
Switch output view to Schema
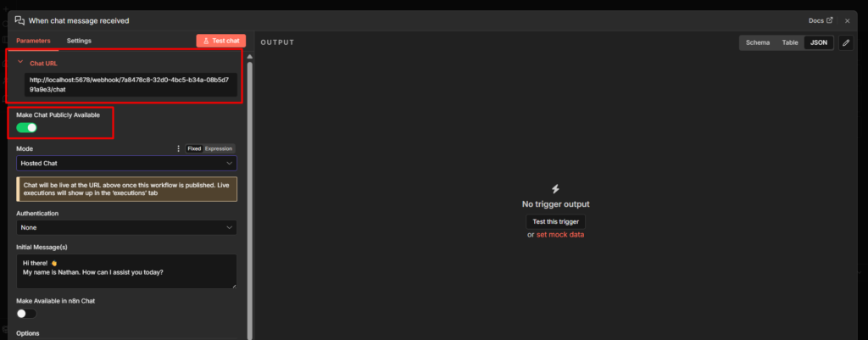(758, 42)
